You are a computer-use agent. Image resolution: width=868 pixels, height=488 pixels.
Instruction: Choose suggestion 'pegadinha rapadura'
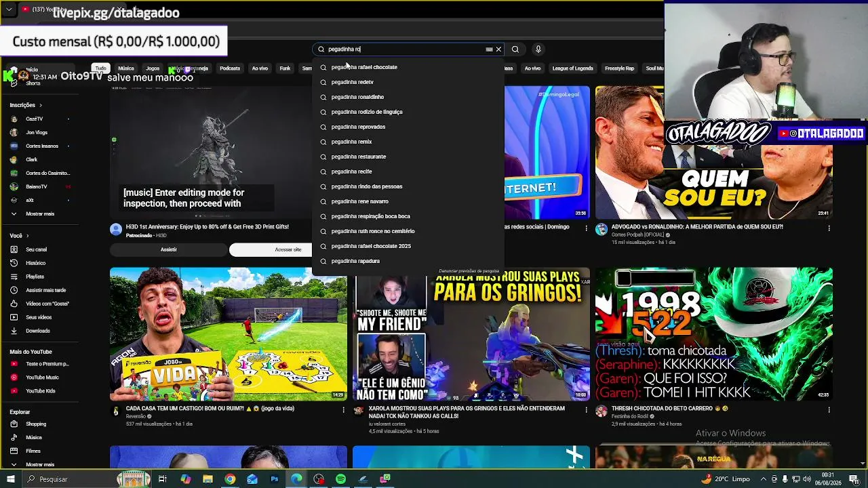408,261
